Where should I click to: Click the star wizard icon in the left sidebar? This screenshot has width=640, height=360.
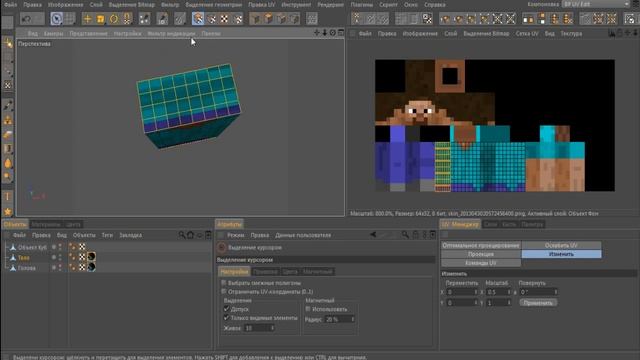click(x=8, y=211)
